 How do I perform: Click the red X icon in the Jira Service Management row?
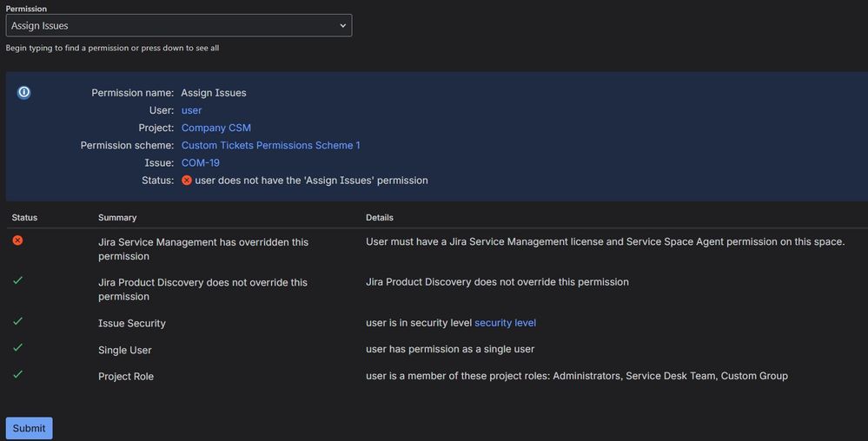tap(17, 240)
